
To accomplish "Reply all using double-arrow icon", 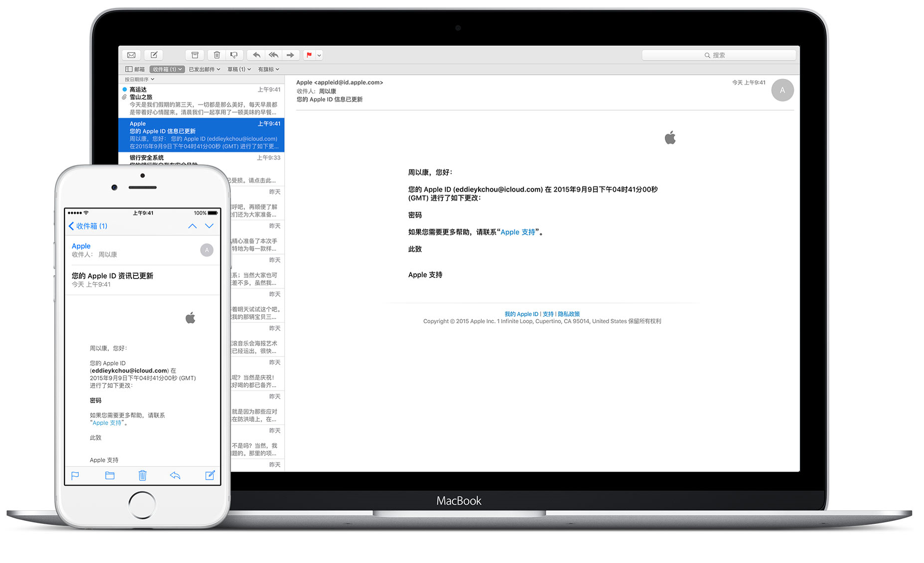I will click(x=274, y=55).
